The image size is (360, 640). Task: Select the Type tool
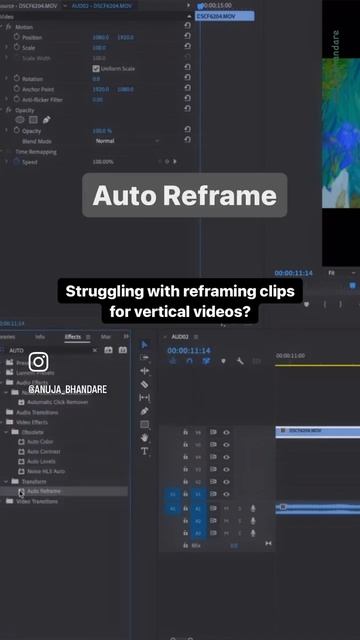pyautogui.click(x=144, y=451)
